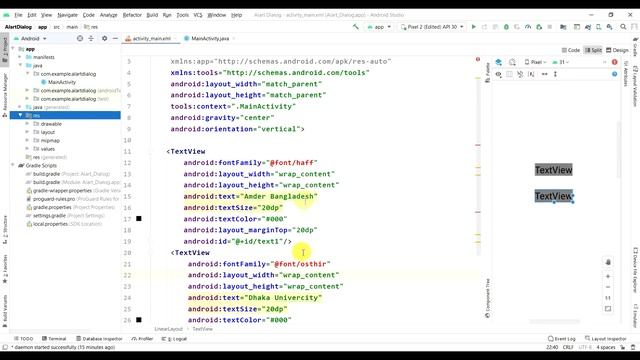This screenshot has height=360, width=640.
Task: Zoom out the design preview with minus
Action: point(608,287)
